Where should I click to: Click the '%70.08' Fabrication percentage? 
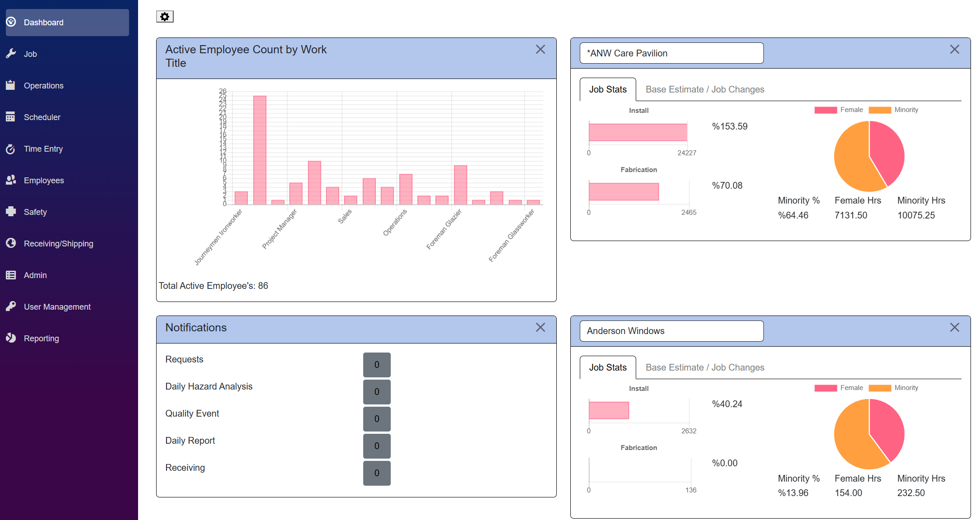point(727,186)
